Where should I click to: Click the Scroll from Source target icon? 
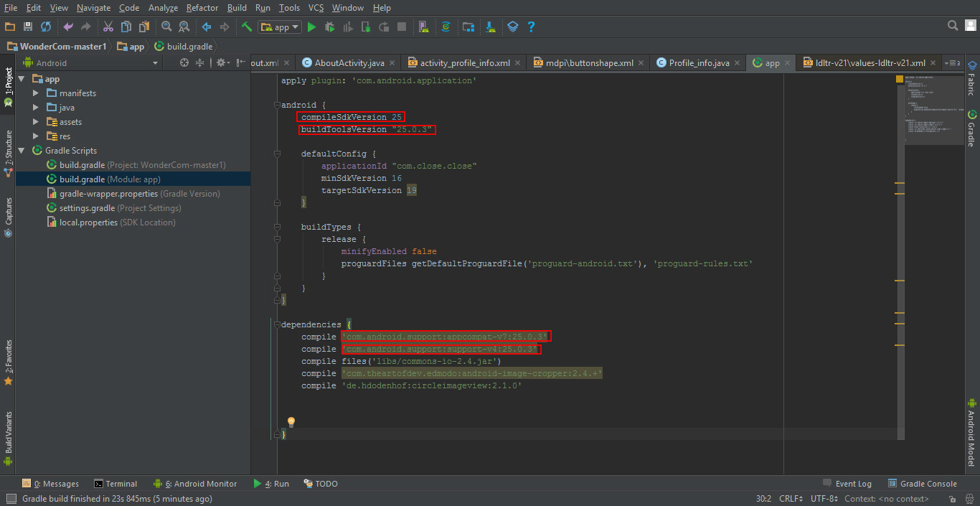pyautogui.click(x=184, y=63)
